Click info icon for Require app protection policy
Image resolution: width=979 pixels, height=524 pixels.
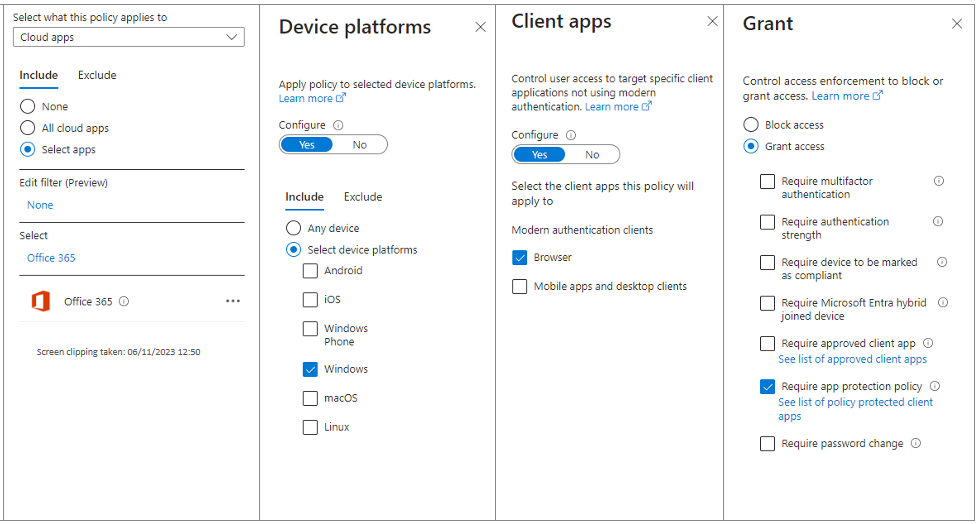coord(935,385)
